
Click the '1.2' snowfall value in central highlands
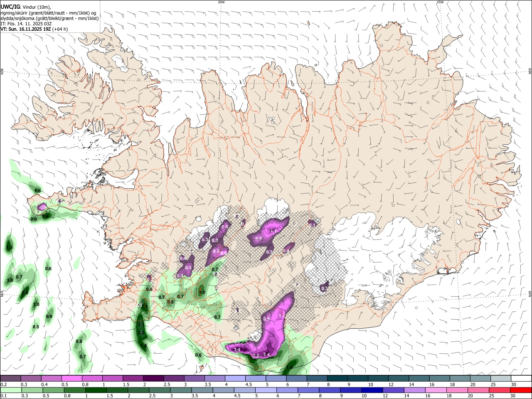(273, 231)
